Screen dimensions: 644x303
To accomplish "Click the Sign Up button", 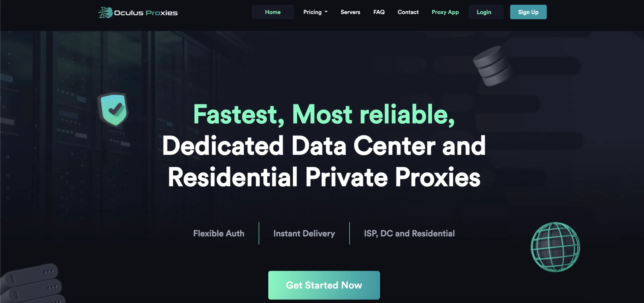I will pos(528,12).
